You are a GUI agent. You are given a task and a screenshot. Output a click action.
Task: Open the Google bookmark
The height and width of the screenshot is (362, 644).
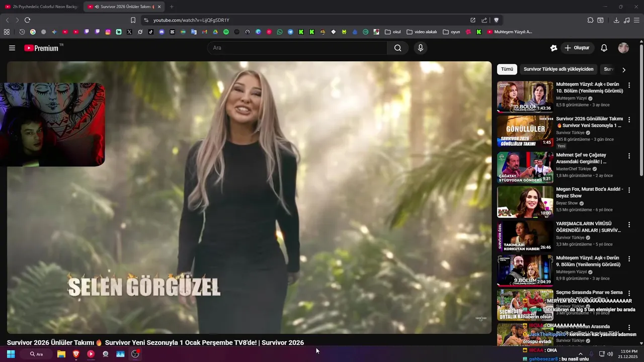pyautogui.click(x=33, y=32)
